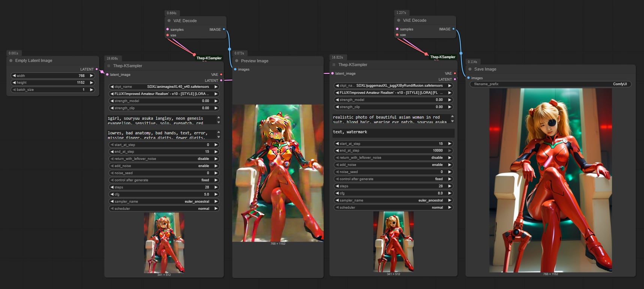Click the grip icon on the juggernautXL Thep-KSampler title
This screenshot has width=644, height=289.
pos(334,65)
